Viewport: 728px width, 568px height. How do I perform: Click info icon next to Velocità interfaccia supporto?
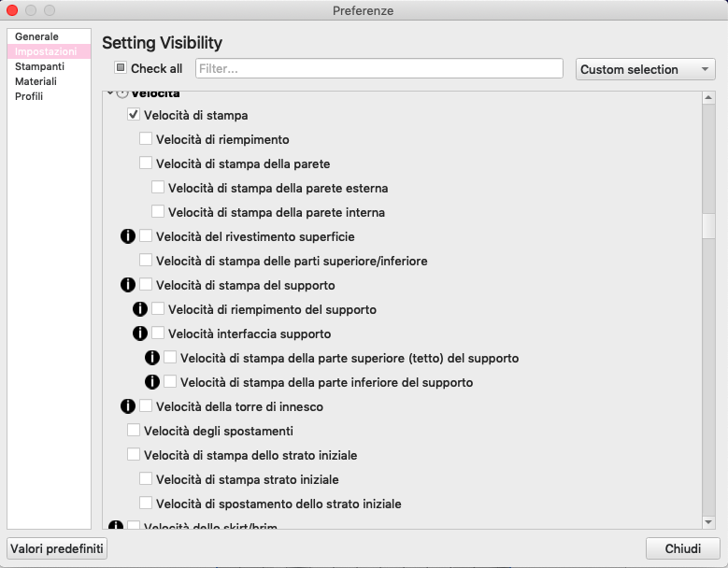coord(140,334)
